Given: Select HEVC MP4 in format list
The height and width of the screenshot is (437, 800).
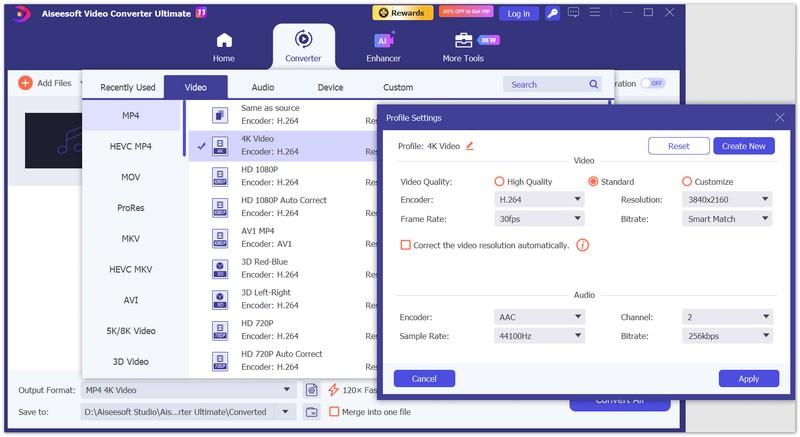Looking at the screenshot, I should click(x=131, y=146).
